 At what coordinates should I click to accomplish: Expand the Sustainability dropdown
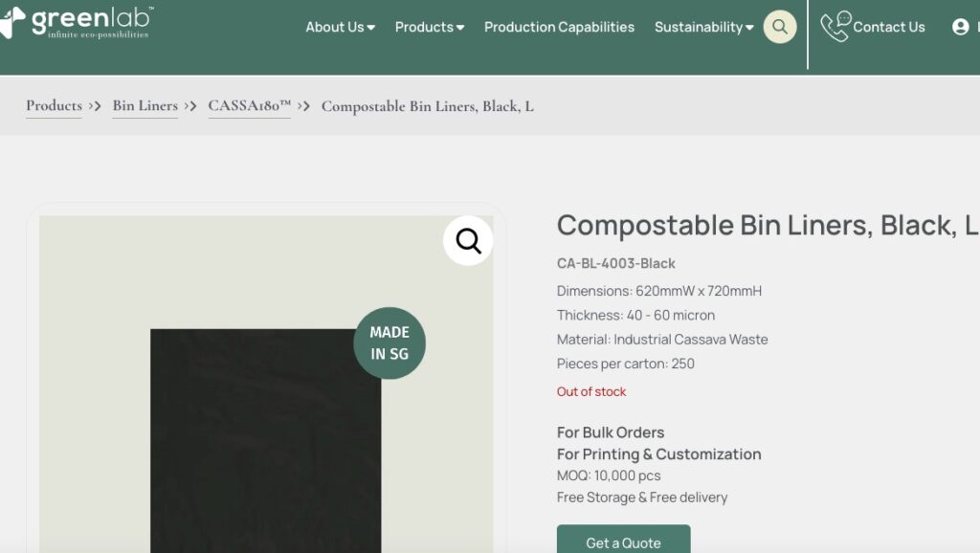pos(703,27)
